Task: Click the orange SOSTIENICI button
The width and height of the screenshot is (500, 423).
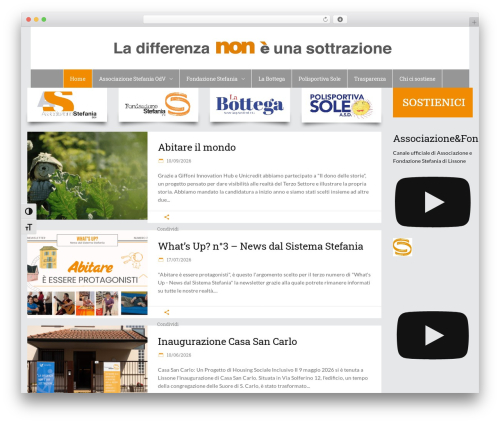Action: [433, 102]
